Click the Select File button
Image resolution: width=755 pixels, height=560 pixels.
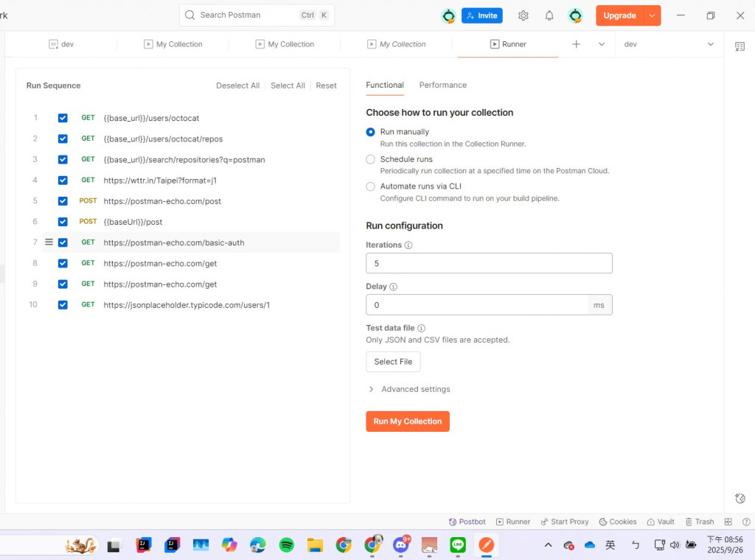pyautogui.click(x=393, y=362)
